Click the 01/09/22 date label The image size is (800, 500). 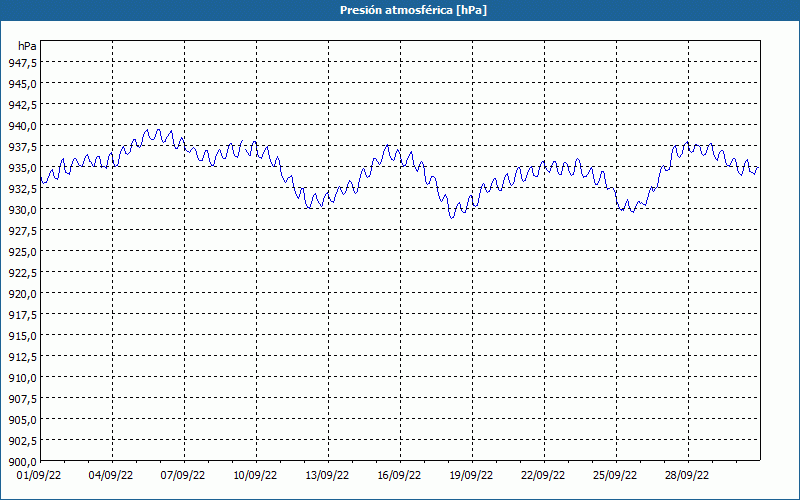(x=39, y=476)
